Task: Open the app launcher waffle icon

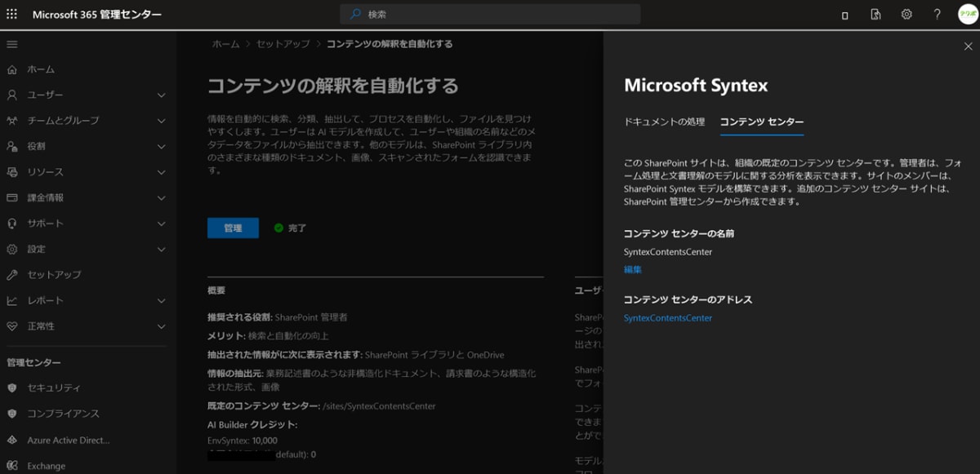Action: pyautogui.click(x=11, y=15)
